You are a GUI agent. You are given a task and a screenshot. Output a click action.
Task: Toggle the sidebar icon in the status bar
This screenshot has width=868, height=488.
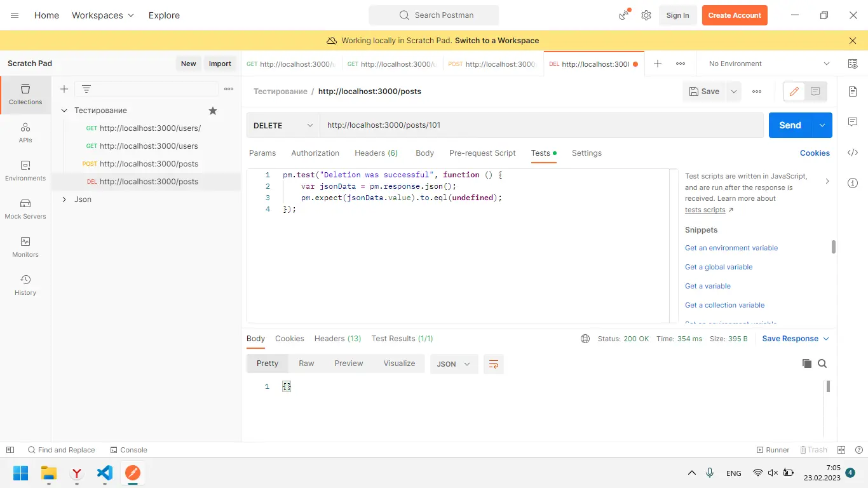click(10, 450)
